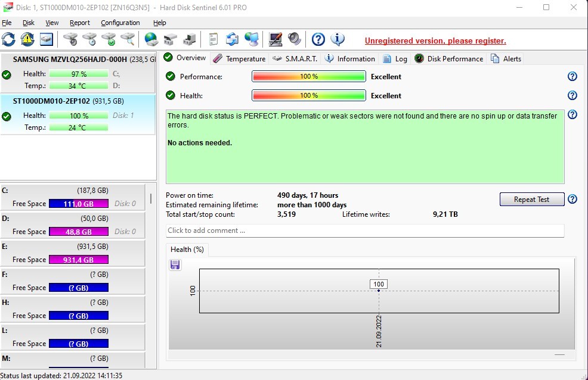Select the L: partition row
Viewport: 588px width, 380px height.
click(73, 337)
